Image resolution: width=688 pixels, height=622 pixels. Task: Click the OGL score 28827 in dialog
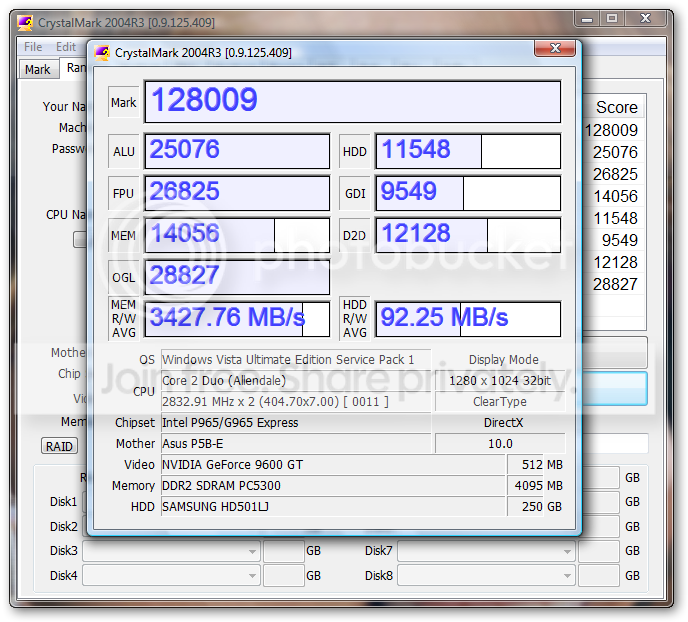[x=237, y=278]
